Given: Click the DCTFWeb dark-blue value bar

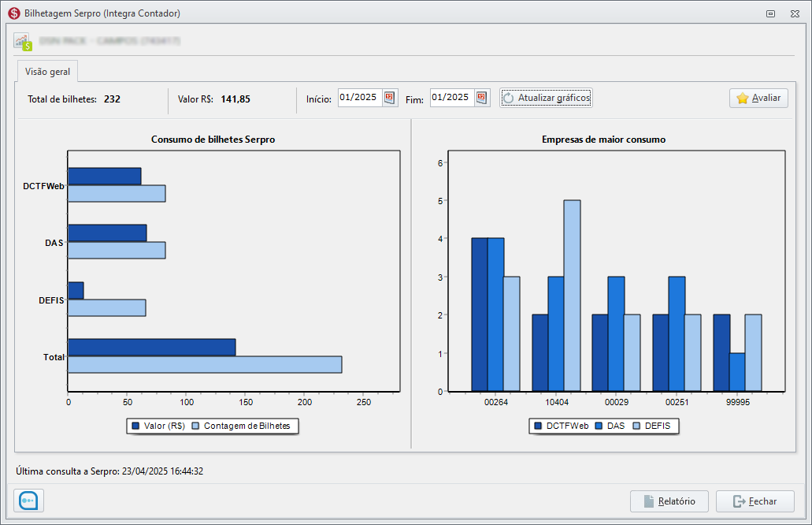Looking at the screenshot, I should click(104, 177).
